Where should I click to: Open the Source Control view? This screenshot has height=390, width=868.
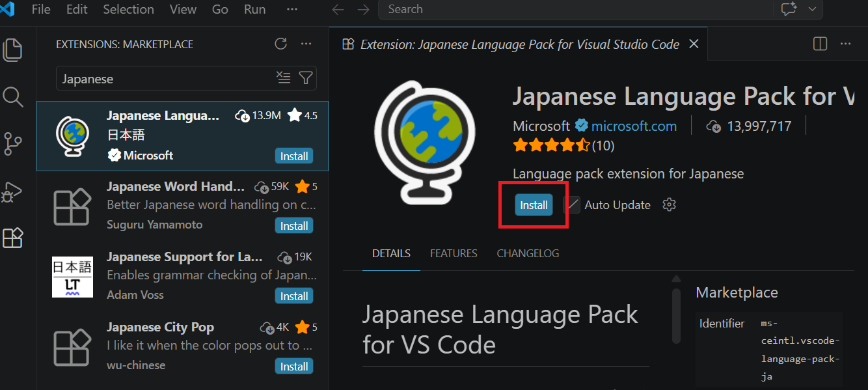(13, 144)
